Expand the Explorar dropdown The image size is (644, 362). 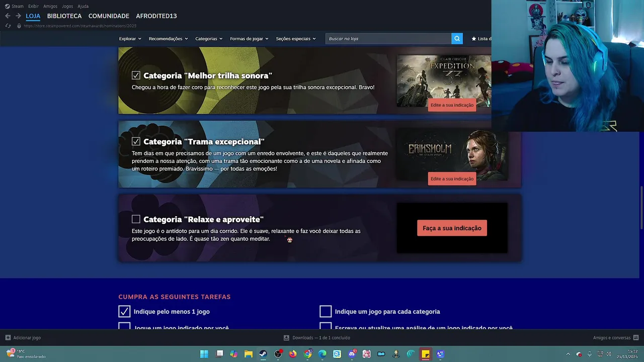[x=130, y=39]
